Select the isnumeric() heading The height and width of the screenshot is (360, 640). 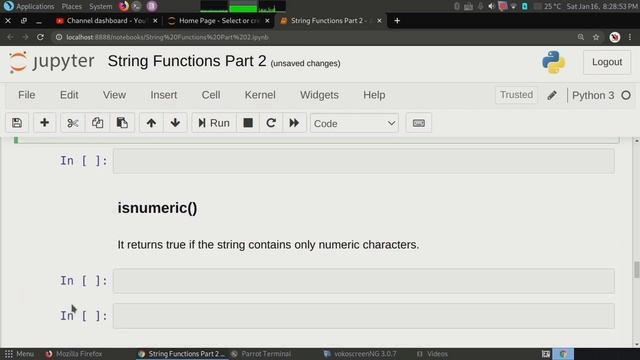coord(158,208)
